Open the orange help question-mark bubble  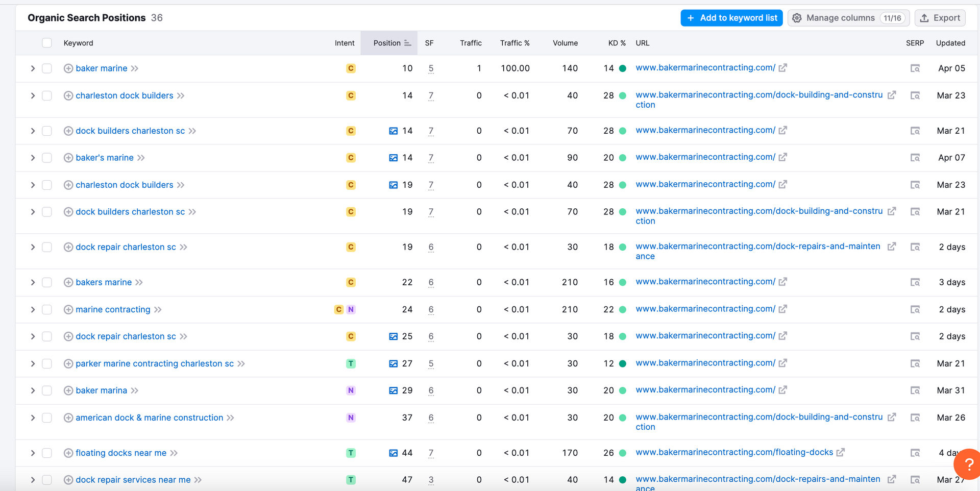click(x=968, y=464)
